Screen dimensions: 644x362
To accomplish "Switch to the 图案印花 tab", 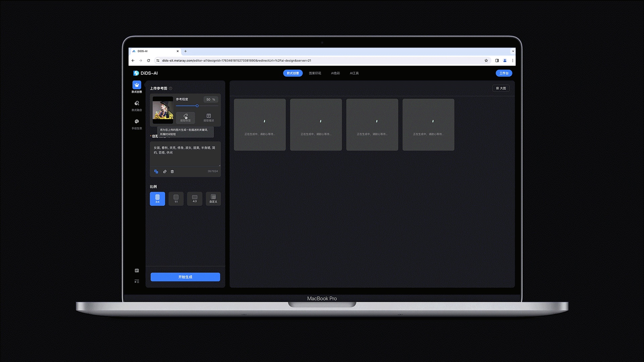I will [x=315, y=73].
